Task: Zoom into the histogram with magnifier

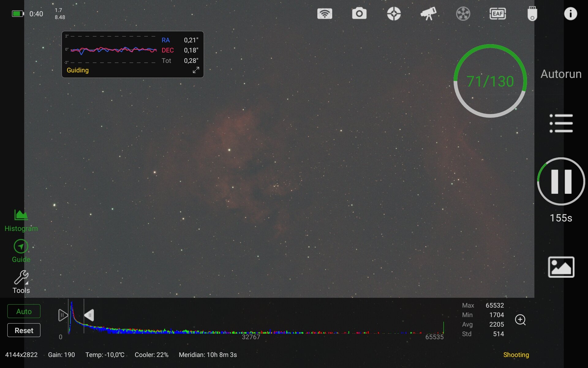Action: (520, 320)
